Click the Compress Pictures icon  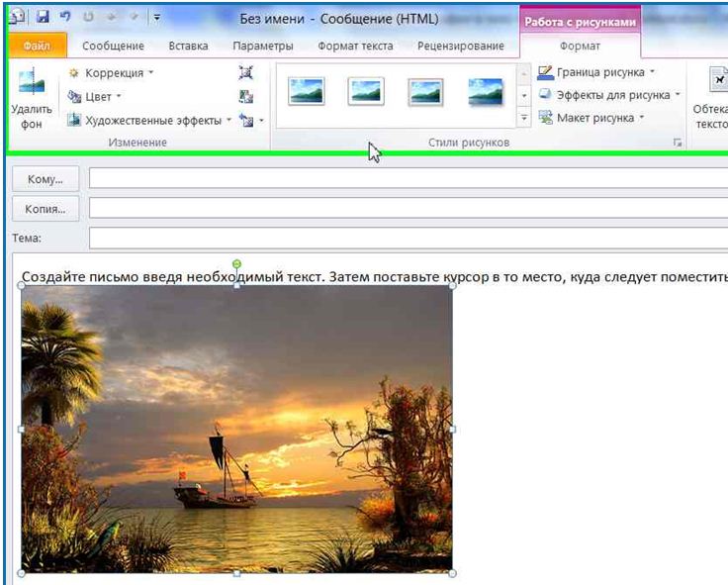pos(245,72)
